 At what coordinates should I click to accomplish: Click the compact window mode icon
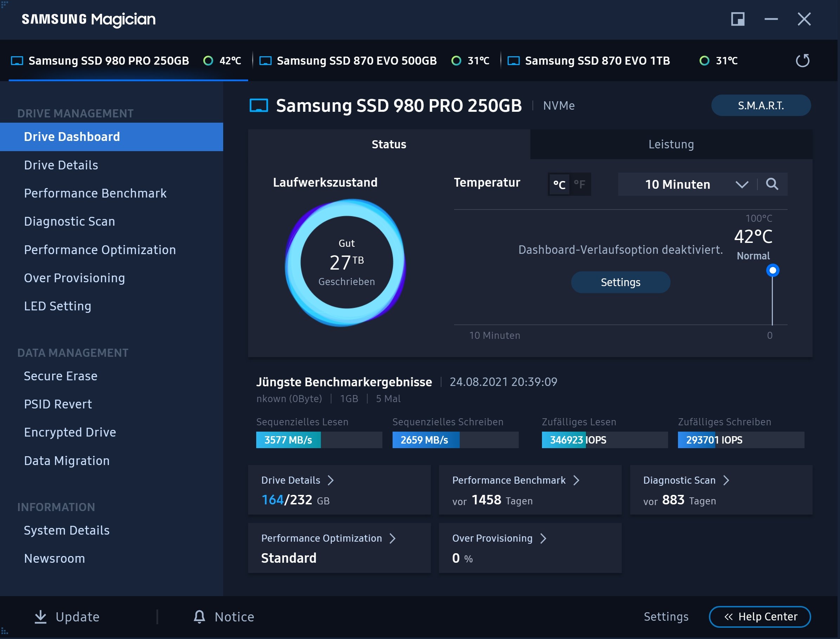pos(737,19)
